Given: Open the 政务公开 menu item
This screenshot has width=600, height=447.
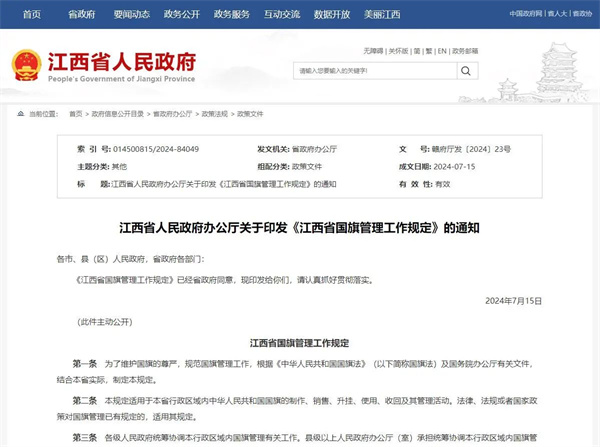Looking at the screenshot, I should [182, 15].
